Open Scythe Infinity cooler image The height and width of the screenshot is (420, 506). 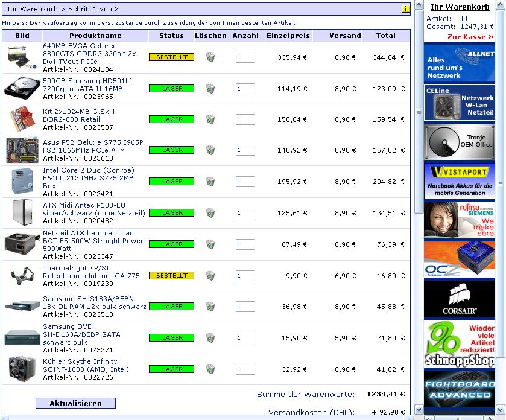click(x=22, y=369)
